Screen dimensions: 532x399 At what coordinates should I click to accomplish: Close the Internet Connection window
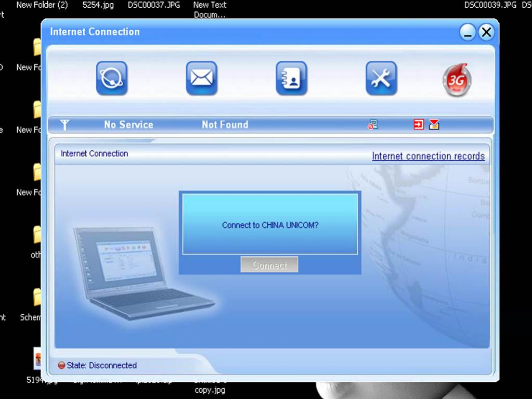click(x=486, y=33)
